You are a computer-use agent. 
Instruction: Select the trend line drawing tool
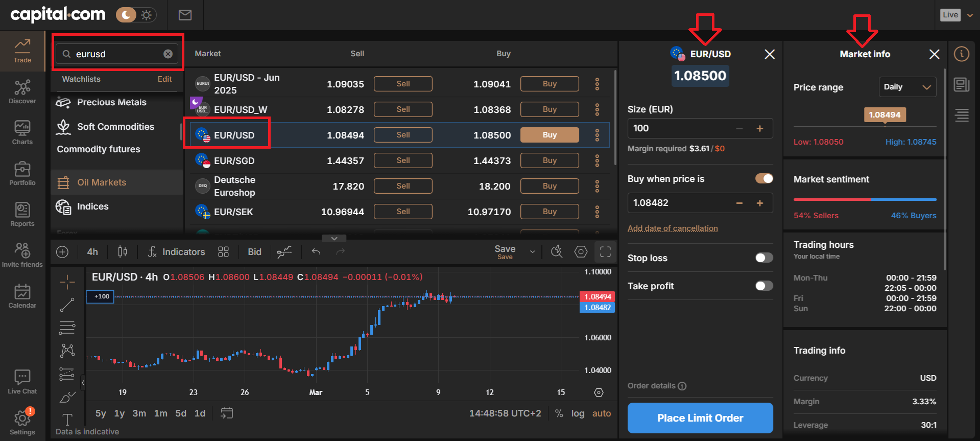pos(67,305)
